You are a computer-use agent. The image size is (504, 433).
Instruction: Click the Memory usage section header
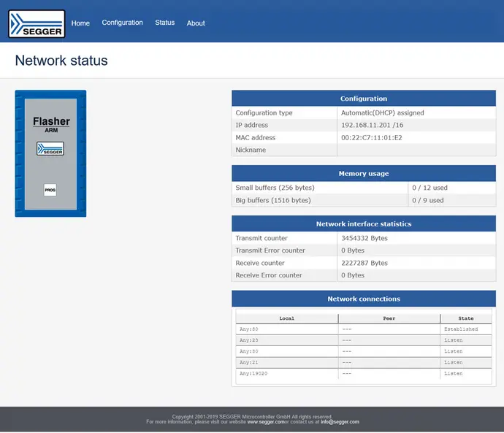coord(363,174)
